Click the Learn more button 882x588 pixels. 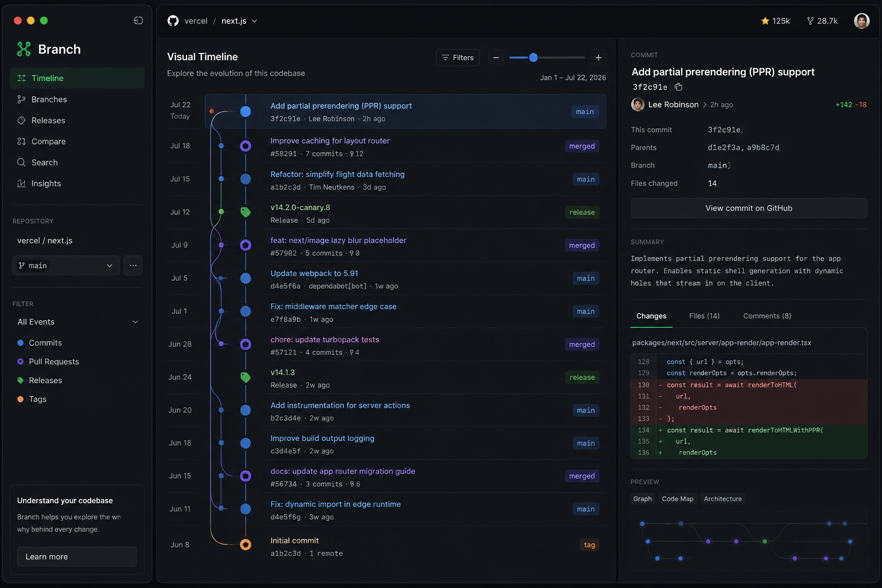tap(77, 557)
